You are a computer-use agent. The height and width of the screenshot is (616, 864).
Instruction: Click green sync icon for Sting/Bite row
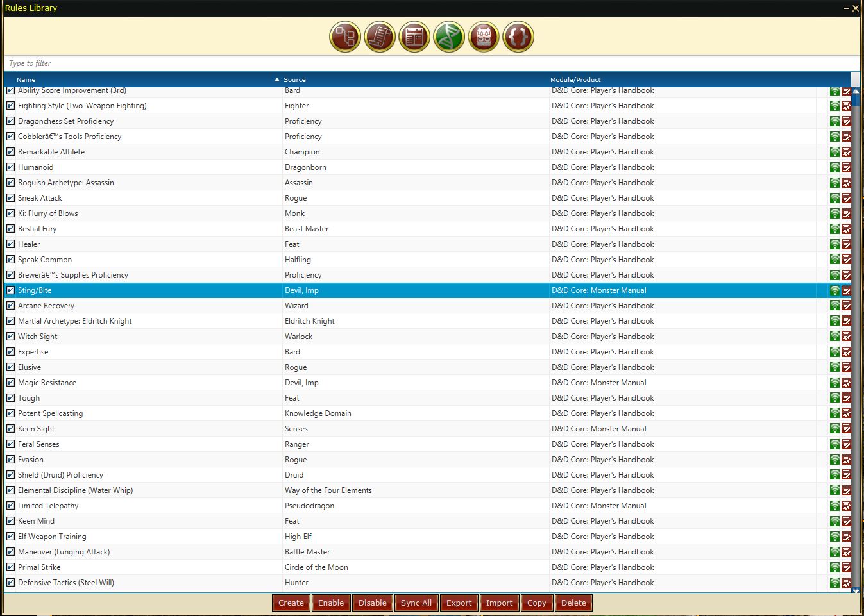click(834, 290)
